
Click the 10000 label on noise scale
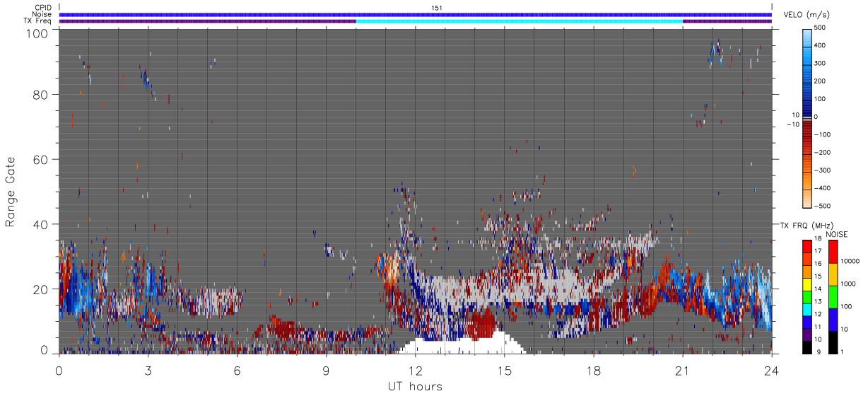(850, 260)
